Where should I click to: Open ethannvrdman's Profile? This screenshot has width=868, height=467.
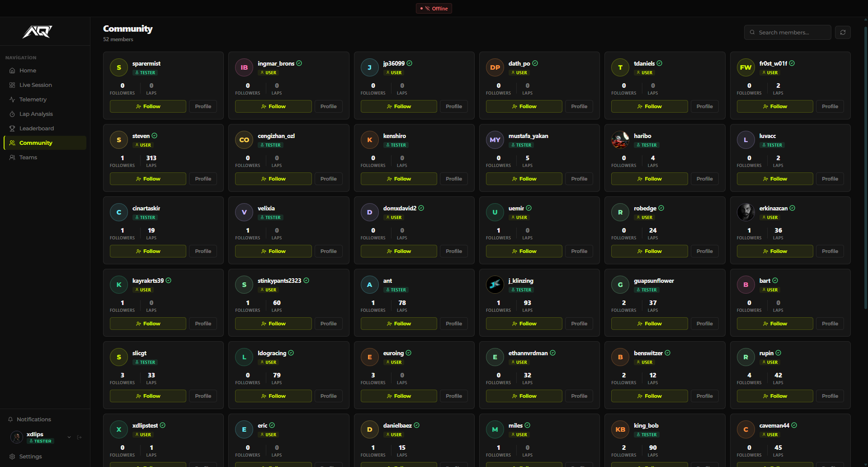coord(579,396)
